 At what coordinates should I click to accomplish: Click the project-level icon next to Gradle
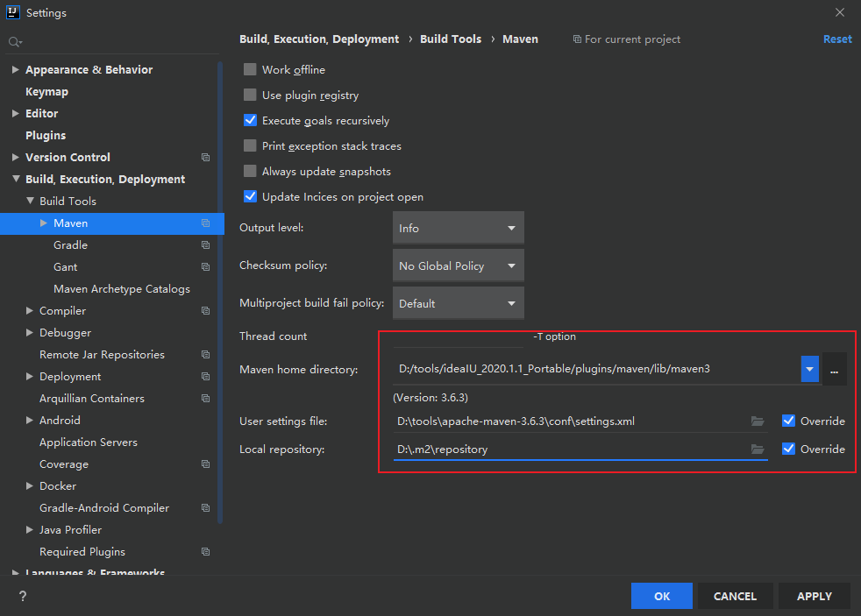[x=205, y=245]
